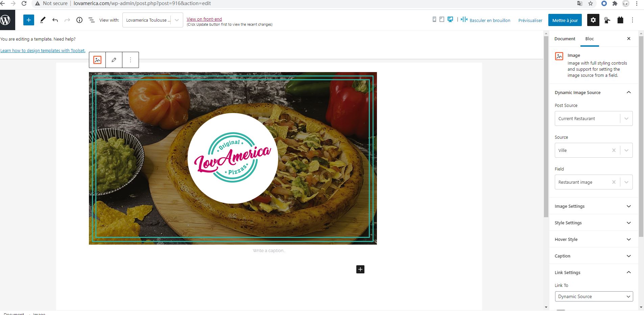The image size is (644, 315).
Task: Undo the last change
Action: pyautogui.click(x=55, y=20)
